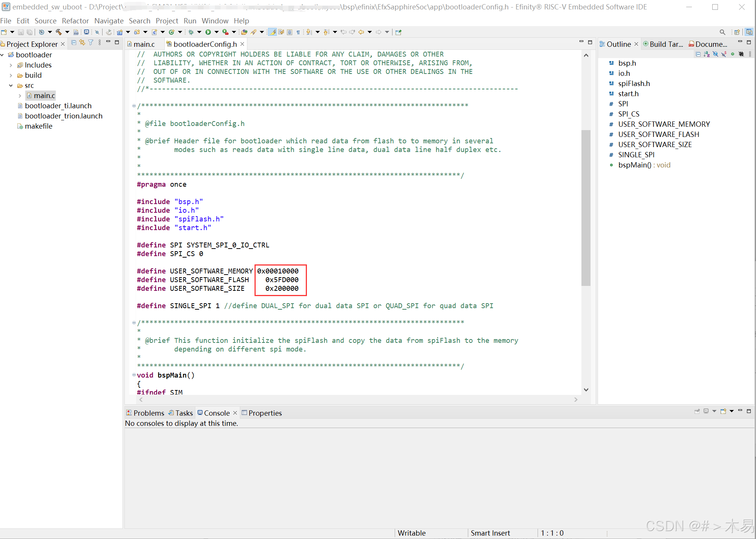The width and height of the screenshot is (756, 539).
Task: Switch to the Build Targets tab
Action: coord(663,44)
